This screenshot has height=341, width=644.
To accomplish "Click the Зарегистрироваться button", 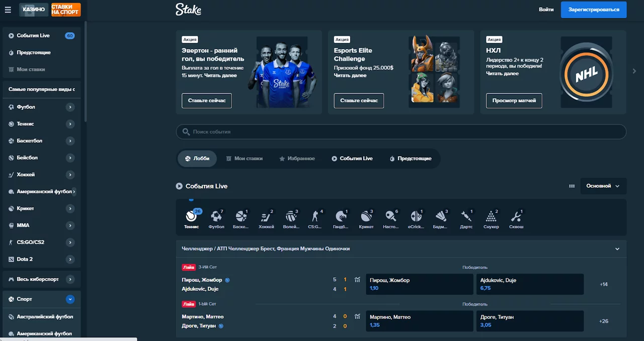I will tap(594, 10).
